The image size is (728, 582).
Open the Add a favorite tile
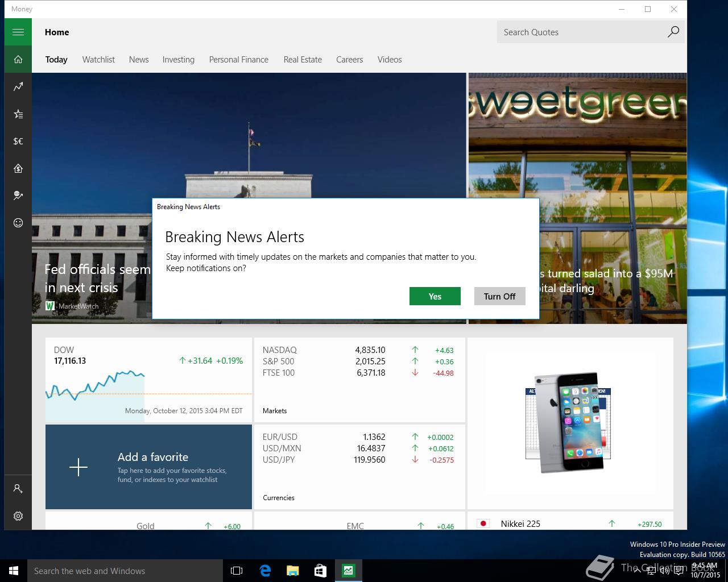pyautogui.click(x=148, y=467)
